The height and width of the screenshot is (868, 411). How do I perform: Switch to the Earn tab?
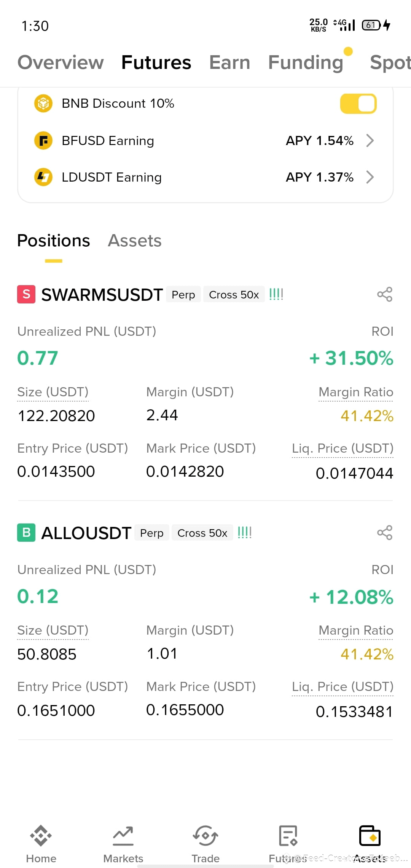click(230, 62)
